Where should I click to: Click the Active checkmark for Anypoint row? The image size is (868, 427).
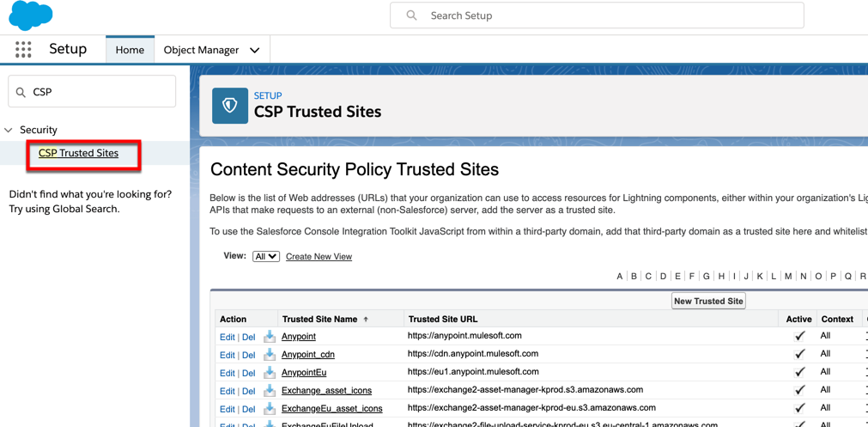coord(799,337)
